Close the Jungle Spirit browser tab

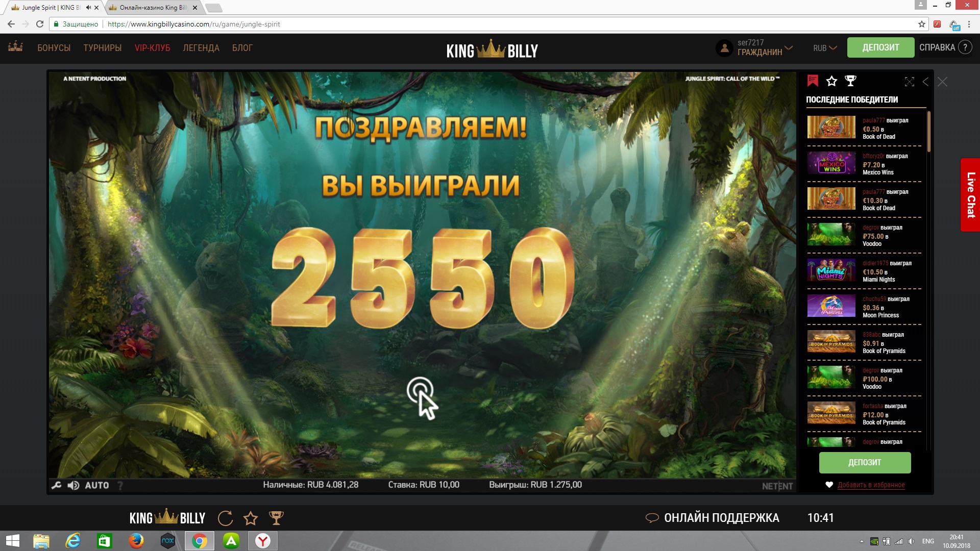tap(96, 8)
